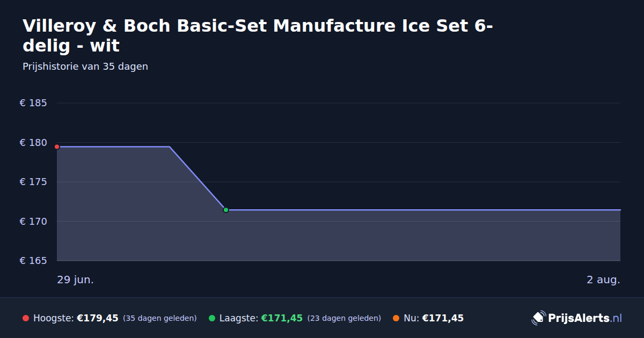Click the € 180 axis label
644x338 pixels.
(x=33, y=143)
